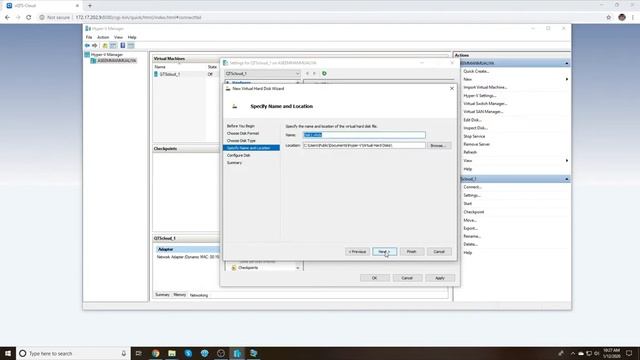Viewport: 640px width, 360px height.
Task: Open Virtual SAN Manager action
Action: 483,112
